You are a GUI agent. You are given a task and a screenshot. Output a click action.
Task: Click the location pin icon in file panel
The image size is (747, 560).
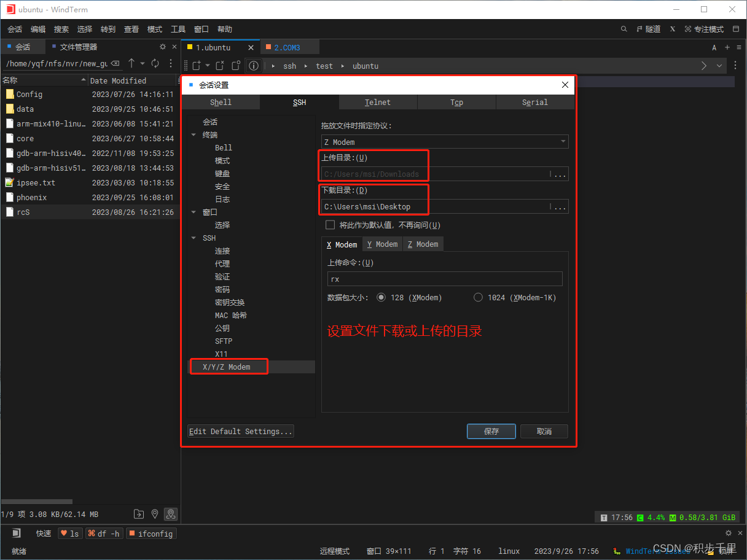pyautogui.click(x=155, y=514)
